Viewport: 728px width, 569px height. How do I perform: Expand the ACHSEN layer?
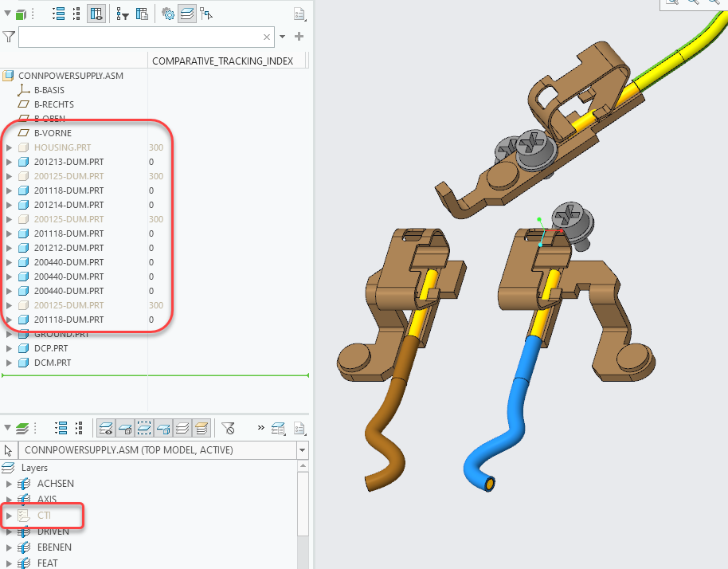9,484
